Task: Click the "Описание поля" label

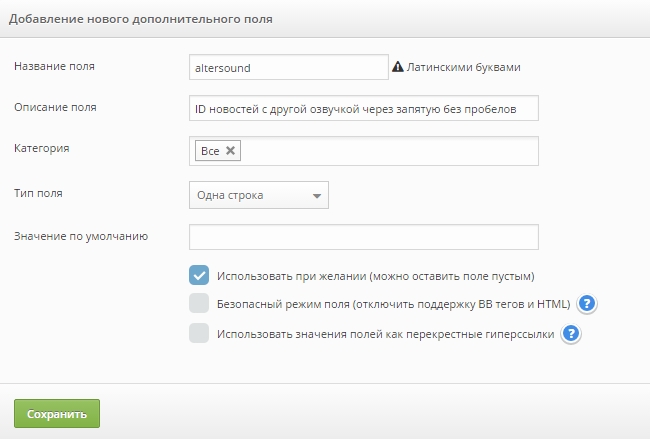Action: coord(55,107)
